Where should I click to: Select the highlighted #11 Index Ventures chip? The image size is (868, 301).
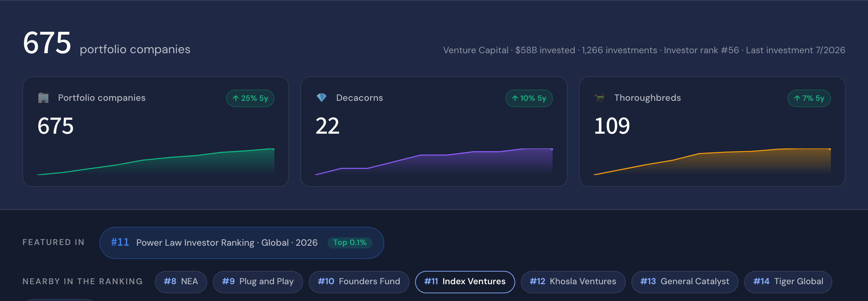(x=465, y=282)
